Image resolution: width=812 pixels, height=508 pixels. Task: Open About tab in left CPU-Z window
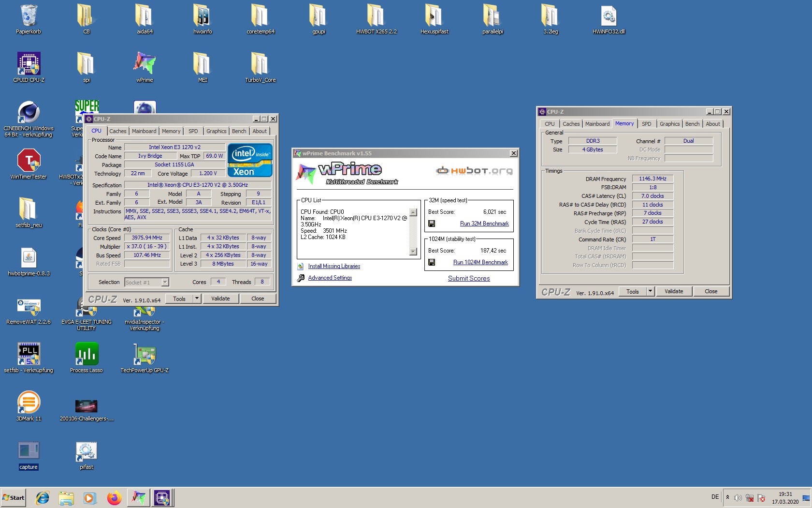[x=260, y=131]
